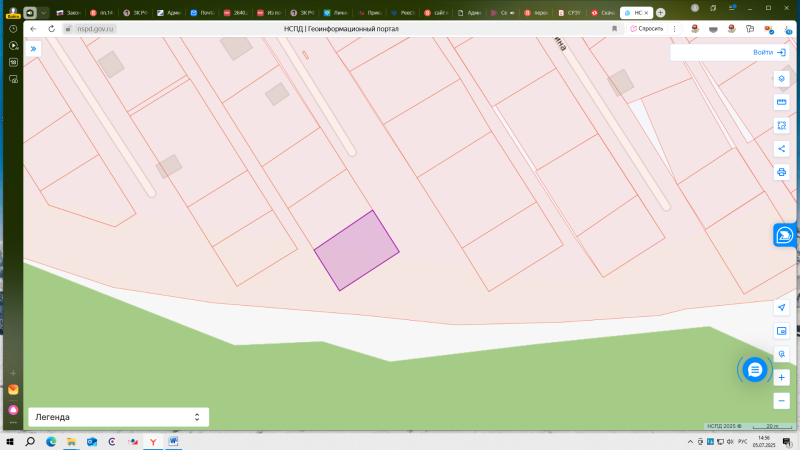Share the current map view

[781, 149]
